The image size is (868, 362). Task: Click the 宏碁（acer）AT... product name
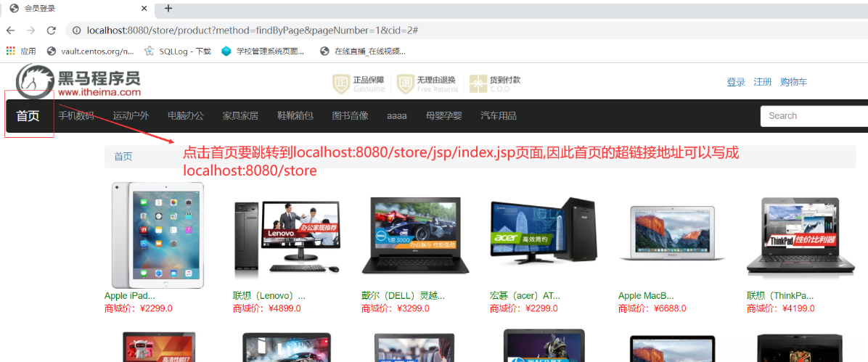point(525,295)
